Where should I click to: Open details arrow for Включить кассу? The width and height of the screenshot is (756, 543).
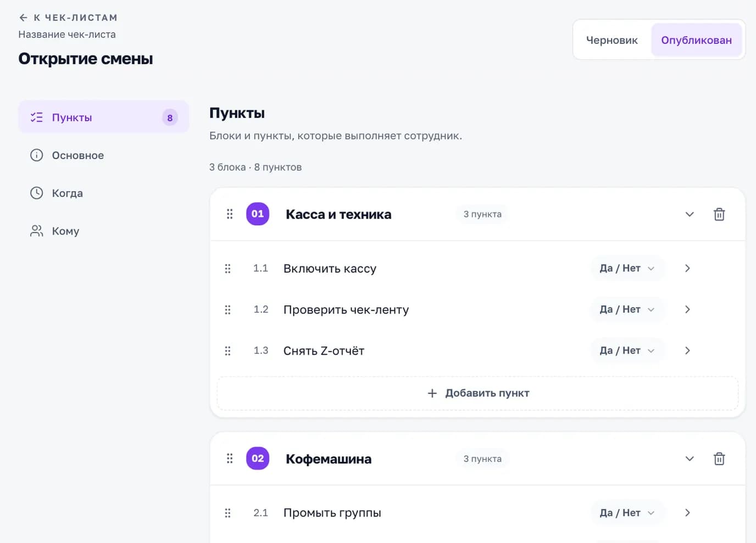[x=687, y=268]
